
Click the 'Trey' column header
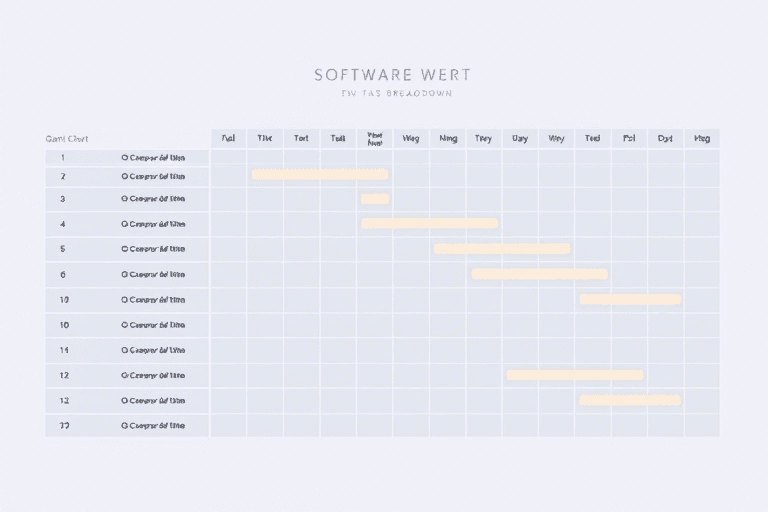coord(483,139)
